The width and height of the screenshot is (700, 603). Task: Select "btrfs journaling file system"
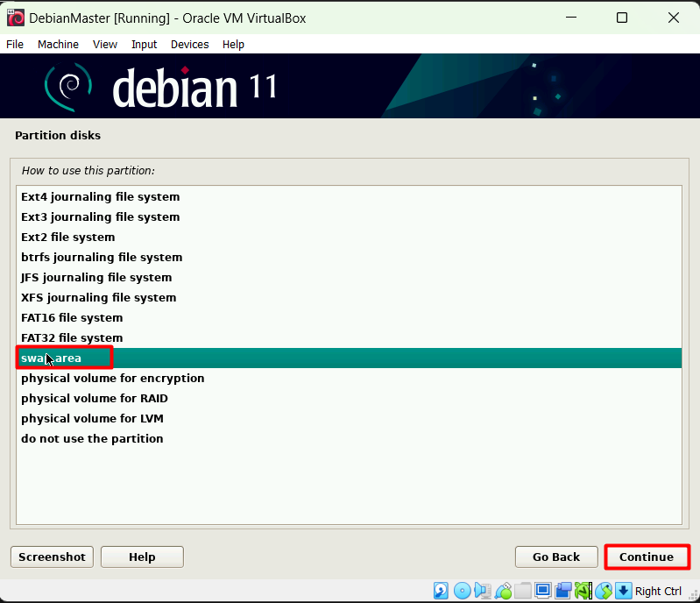point(349,257)
